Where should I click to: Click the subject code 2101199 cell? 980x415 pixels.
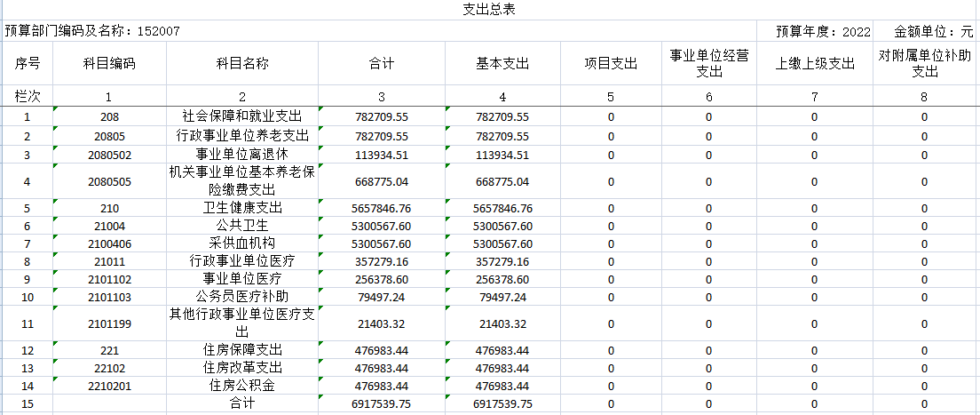point(109,323)
